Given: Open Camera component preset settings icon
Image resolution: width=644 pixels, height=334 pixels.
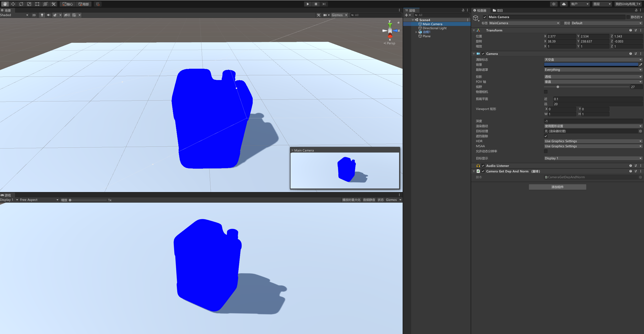Looking at the screenshot, I should (x=636, y=54).
